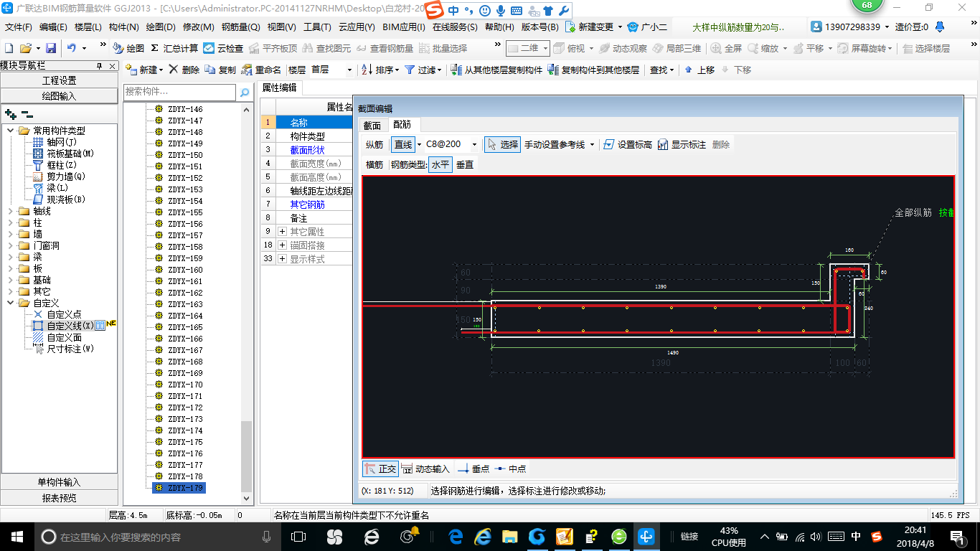The height and width of the screenshot is (551, 980).
Task: Click the 全屏 full screen tool
Action: (x=727, y=48)
